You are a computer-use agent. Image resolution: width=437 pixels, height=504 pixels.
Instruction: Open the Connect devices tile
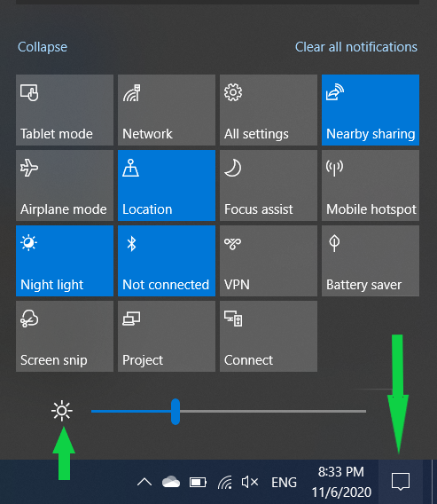tap(269, 336)
